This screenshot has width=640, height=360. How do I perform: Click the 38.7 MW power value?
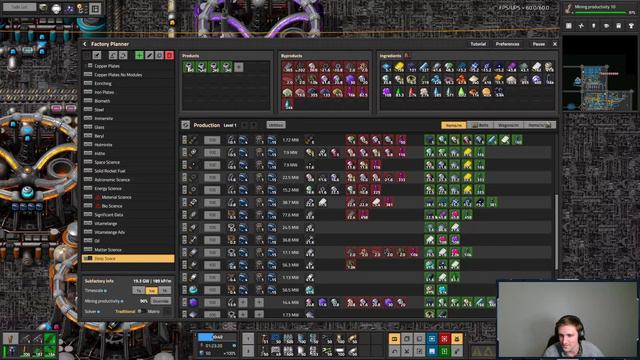coord(290,203)
